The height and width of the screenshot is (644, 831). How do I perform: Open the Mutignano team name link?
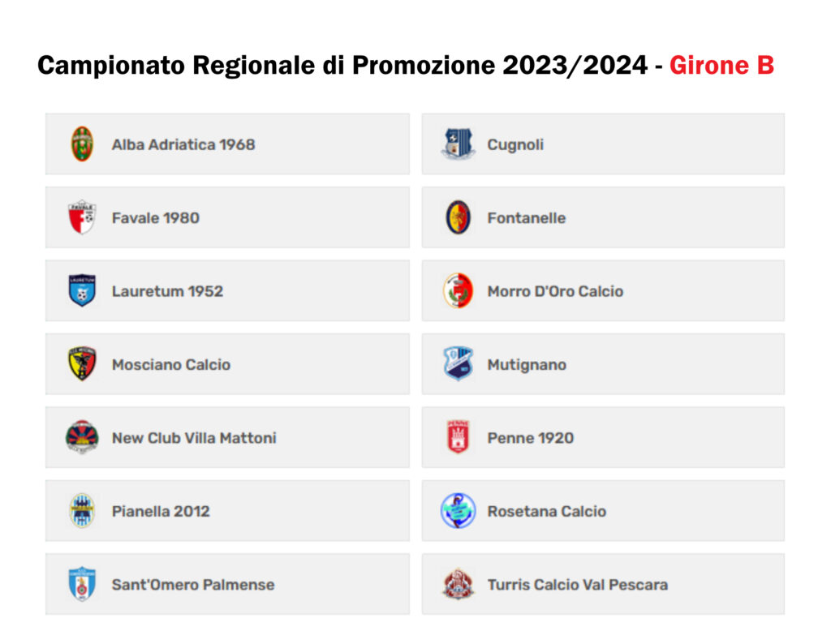(x=527, y=365)
